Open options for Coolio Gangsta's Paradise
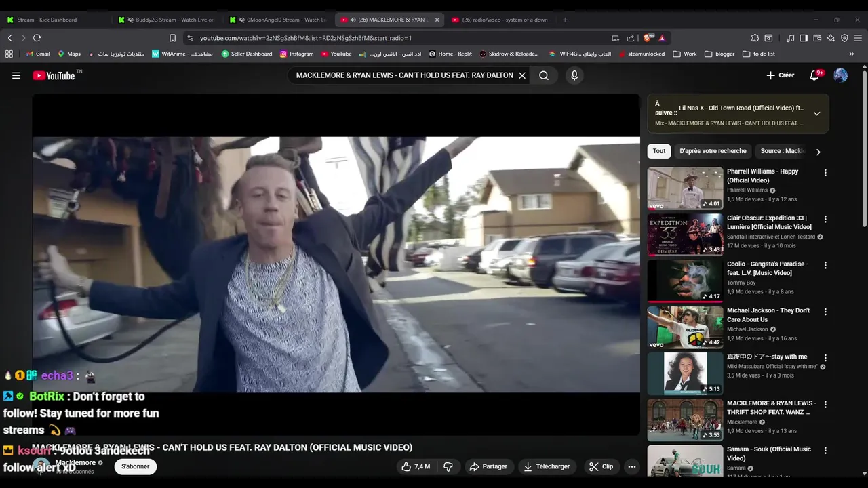868x488 pixels. 825,266
